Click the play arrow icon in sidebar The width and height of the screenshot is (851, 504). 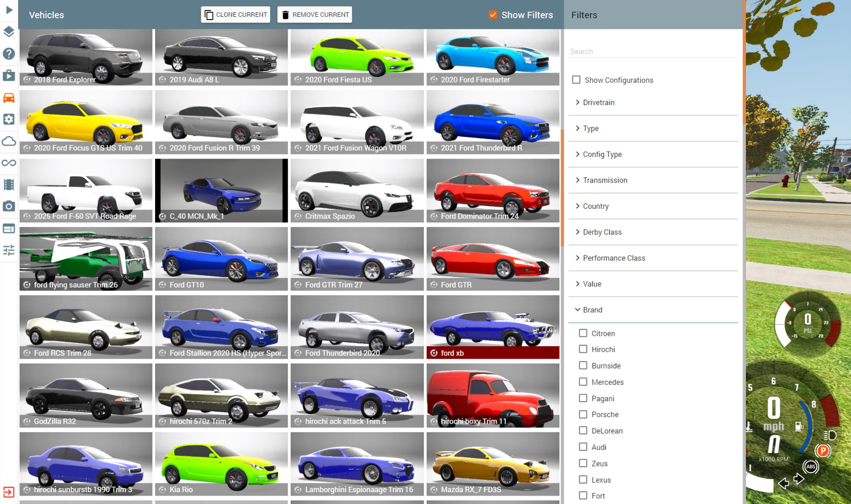[x=9, y=10]
